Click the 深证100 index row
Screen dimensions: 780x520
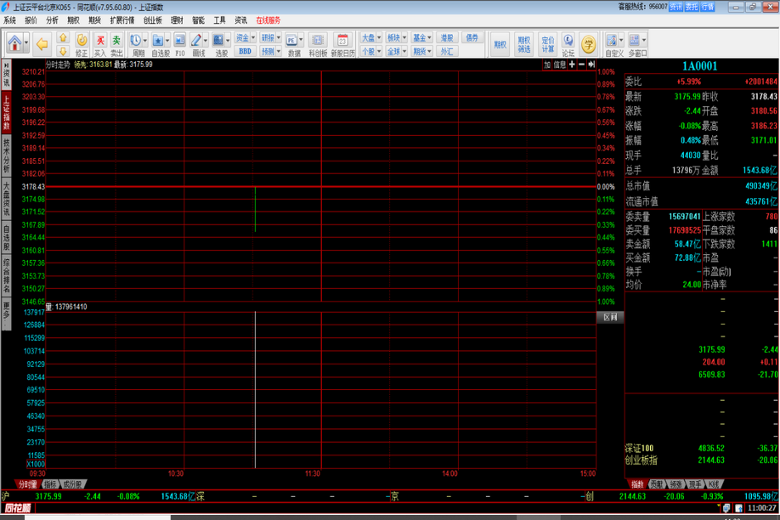[701, 448]
